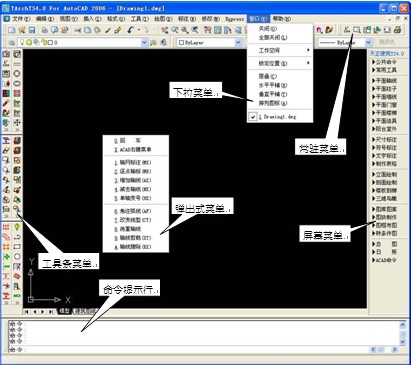Open the ByLayer linetype dropdown arrow
Screen dimensions: 411x365
(x=368, y=42)
